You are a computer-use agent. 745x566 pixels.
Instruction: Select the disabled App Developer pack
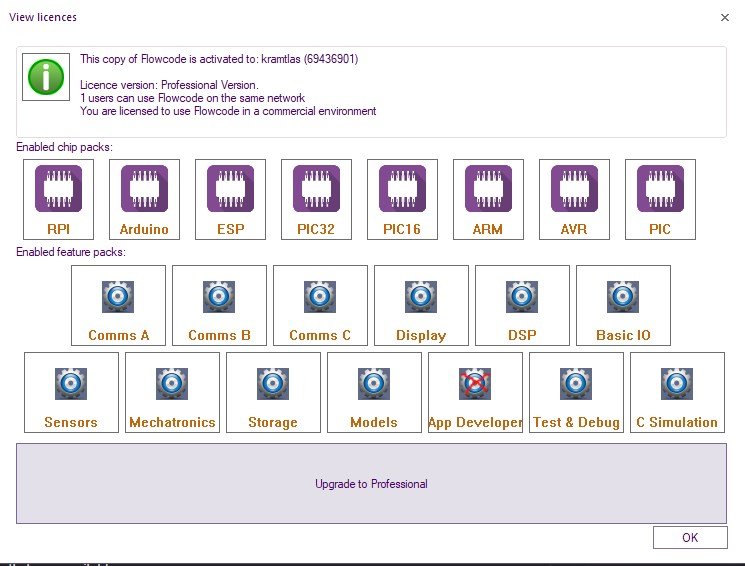[475, 392]
